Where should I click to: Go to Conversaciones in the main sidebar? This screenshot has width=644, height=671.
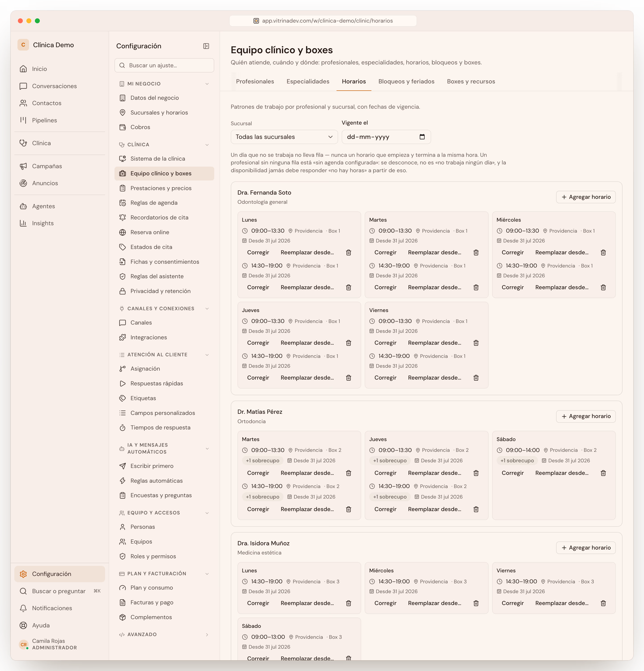(59, 86)
